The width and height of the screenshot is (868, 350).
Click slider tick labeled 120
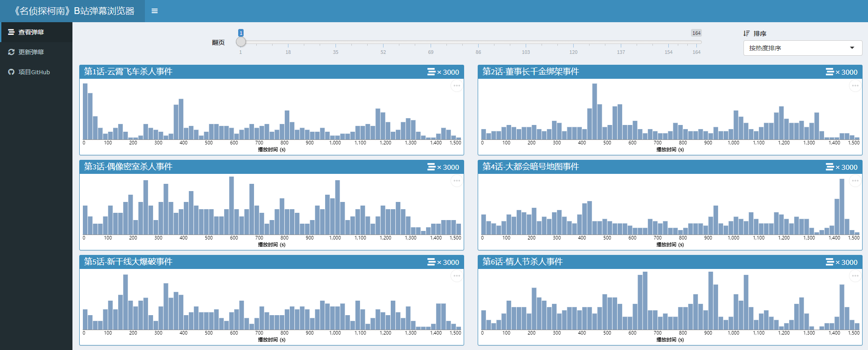tap(573, 52)
